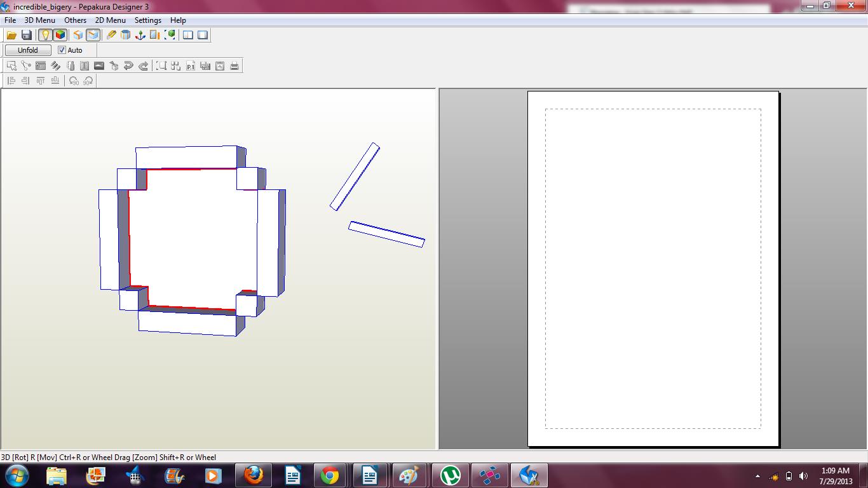Click the redo curved arrow icon

(143, 65)
